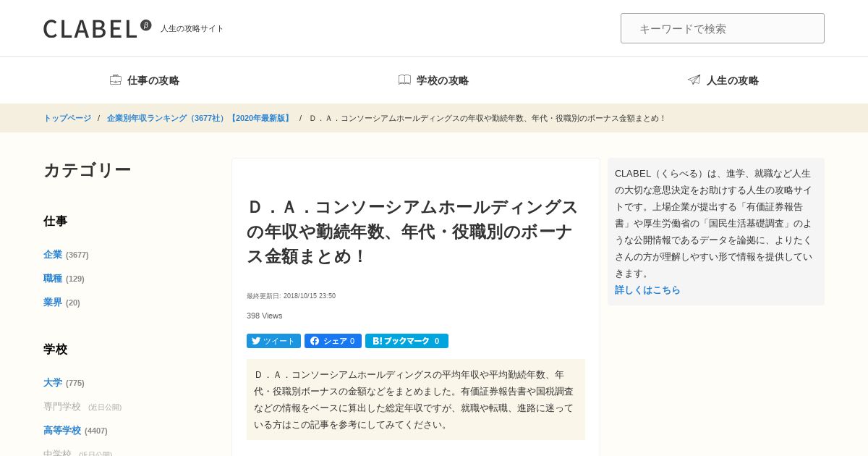
Task: Click the Facebook icon on シェア button
Action: (315, 341)
